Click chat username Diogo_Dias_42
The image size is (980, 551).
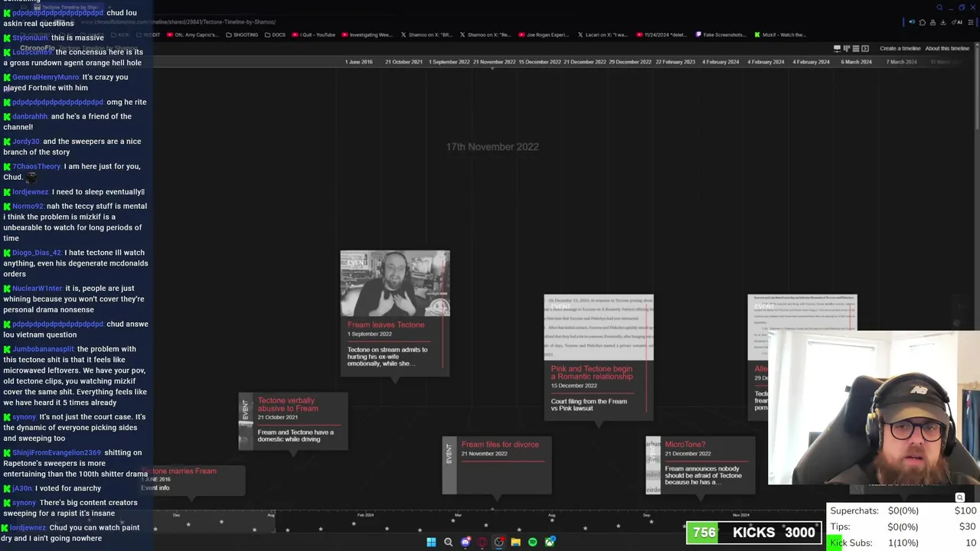pos(36,253)
